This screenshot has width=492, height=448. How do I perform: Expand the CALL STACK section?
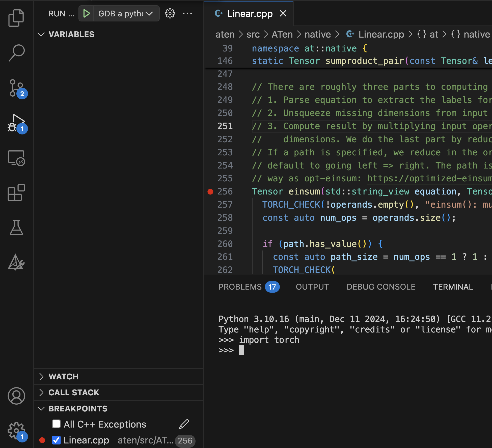[73, 393]
